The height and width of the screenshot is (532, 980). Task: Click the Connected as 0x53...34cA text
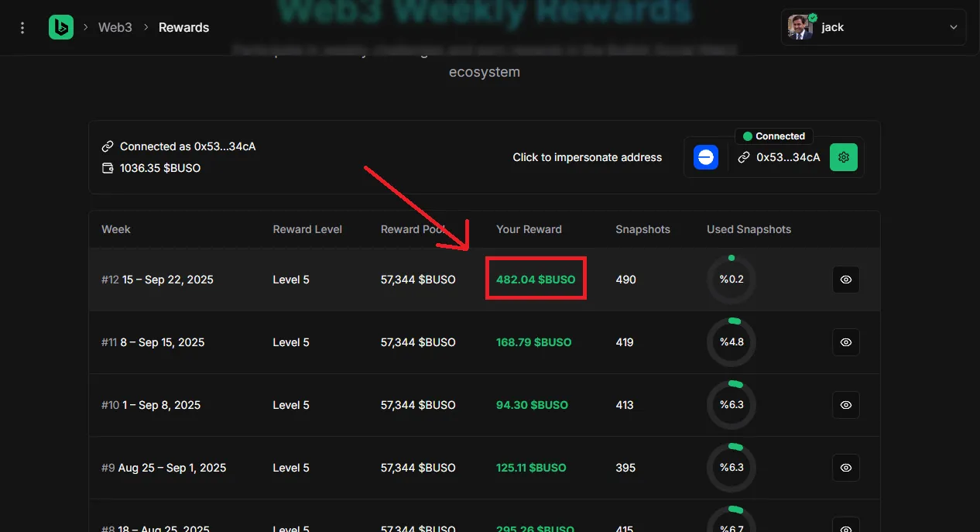188,146
